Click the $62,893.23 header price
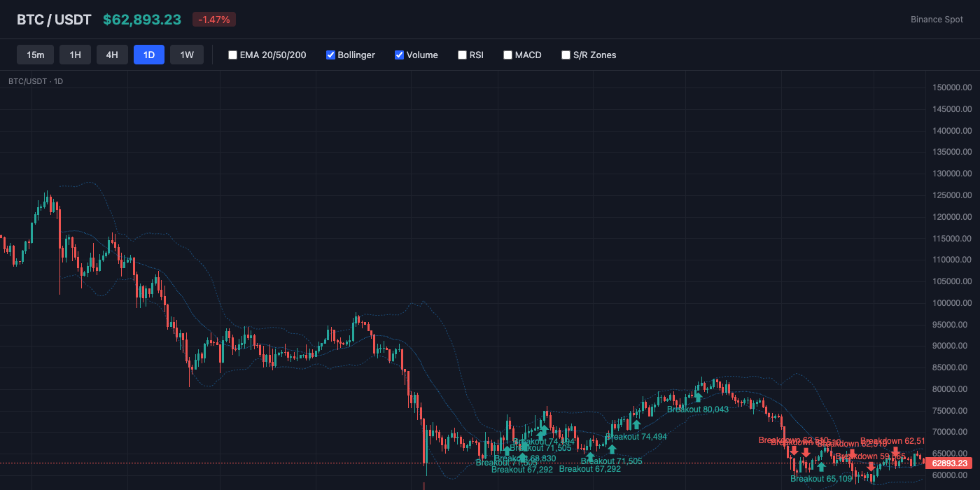This screenshot has width=980, height=490. click(x=142, y=20)
